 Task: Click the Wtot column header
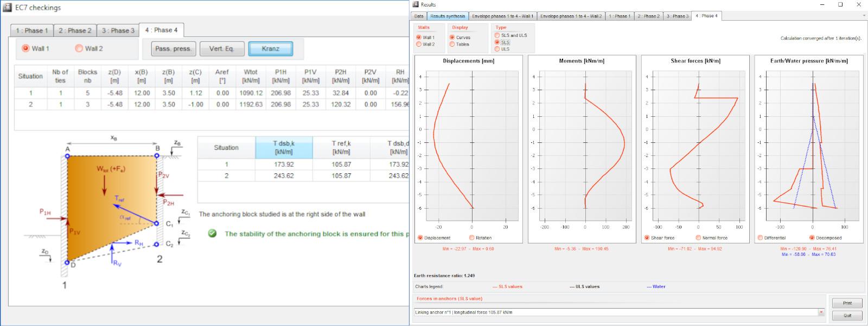tap(251, 76)
